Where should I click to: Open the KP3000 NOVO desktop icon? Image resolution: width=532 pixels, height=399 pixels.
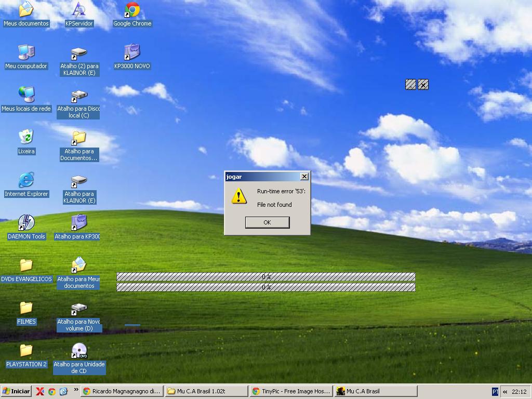[x=132, y=53]
